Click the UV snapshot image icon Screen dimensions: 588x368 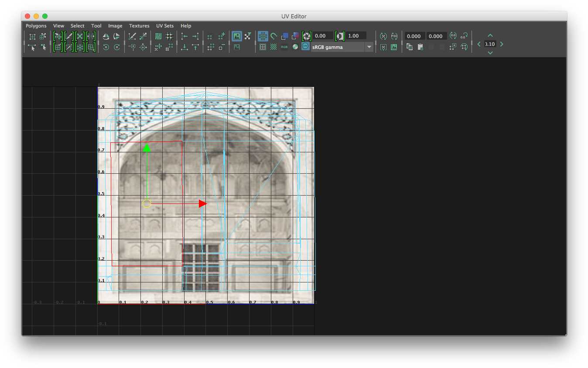click(x=394, y=47)
